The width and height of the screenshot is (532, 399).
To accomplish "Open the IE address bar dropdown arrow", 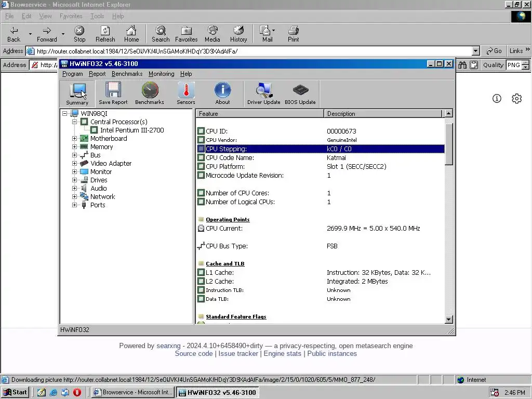I will pos(476,51).
